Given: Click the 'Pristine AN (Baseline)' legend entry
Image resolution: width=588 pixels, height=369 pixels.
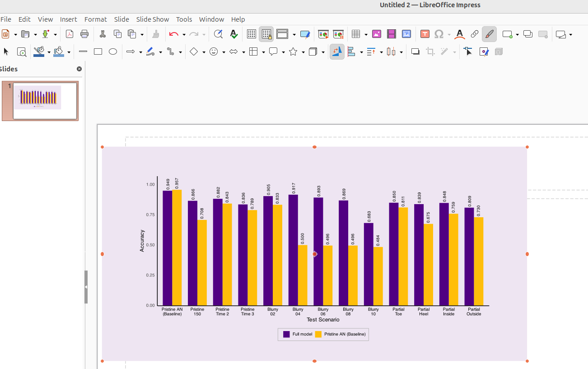Looking at the screenshot, I should pyautogui.click(x=345, y=334).
